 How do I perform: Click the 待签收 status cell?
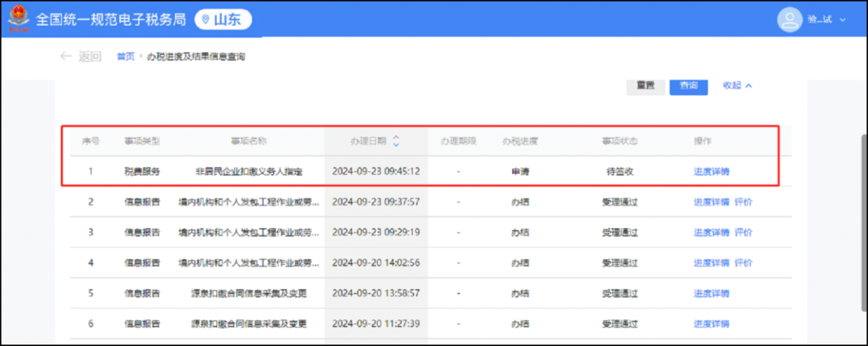pyautogui.click(x=620, y=172)
